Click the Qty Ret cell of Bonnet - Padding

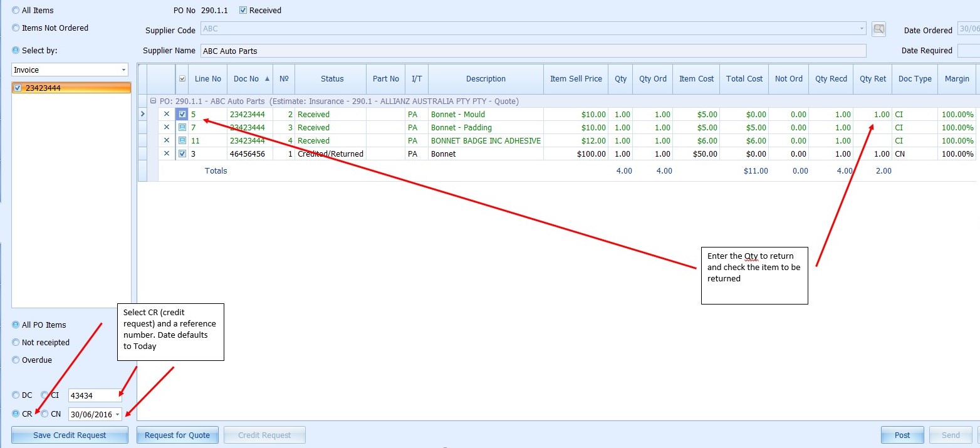point(873,127)
